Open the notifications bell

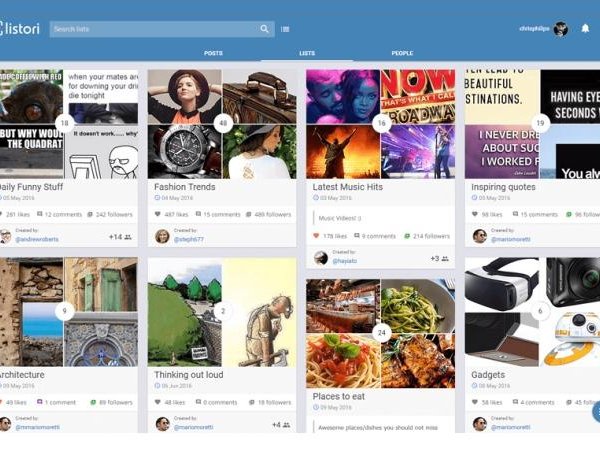(585, 29)
